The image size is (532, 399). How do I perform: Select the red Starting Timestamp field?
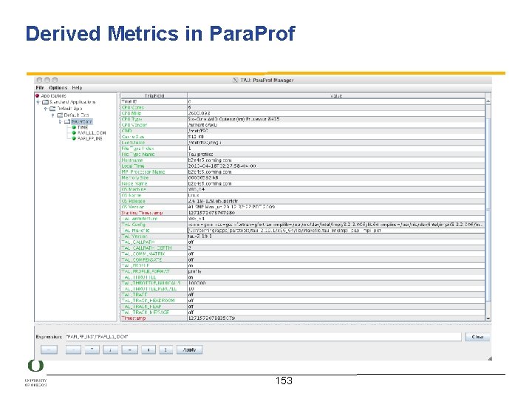(x=154, y=213)
